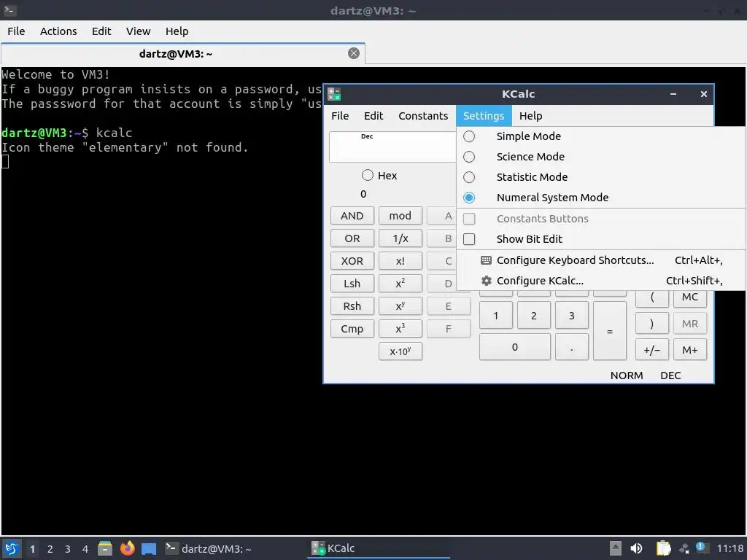
Task: Click the terminal window title bar icon
Action: (10, 10)
